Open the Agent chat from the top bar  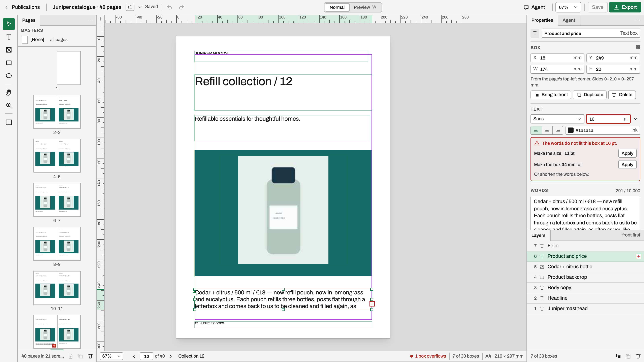click(x=534, y=7)
